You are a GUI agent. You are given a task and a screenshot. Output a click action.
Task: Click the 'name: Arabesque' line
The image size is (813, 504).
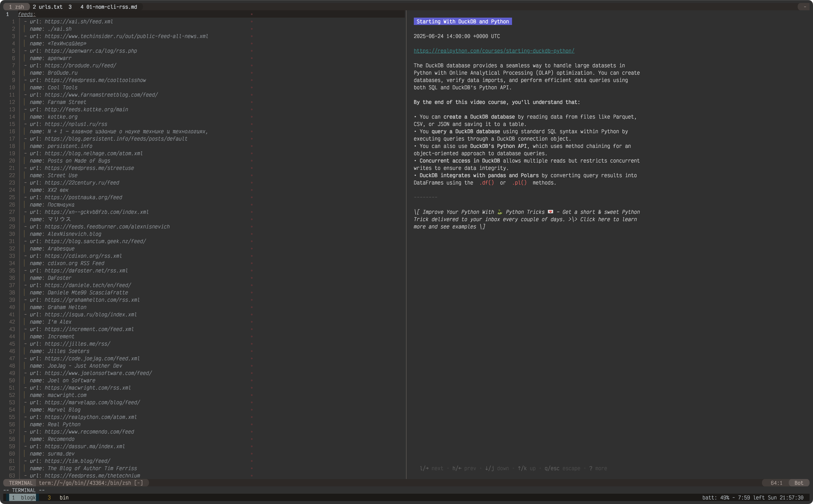tap(52, 249)
